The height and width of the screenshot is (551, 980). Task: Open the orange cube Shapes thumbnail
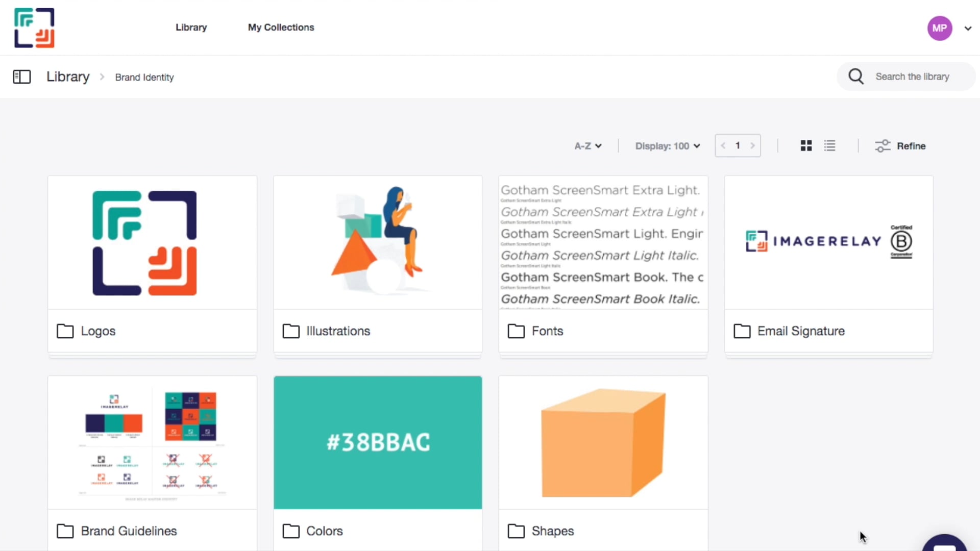click(x=603, y=443)
